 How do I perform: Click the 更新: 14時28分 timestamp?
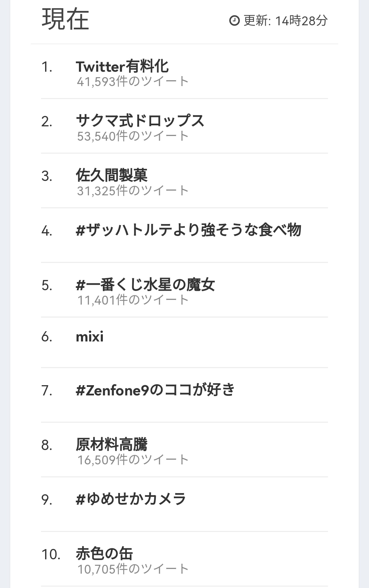tap(286, 21)
